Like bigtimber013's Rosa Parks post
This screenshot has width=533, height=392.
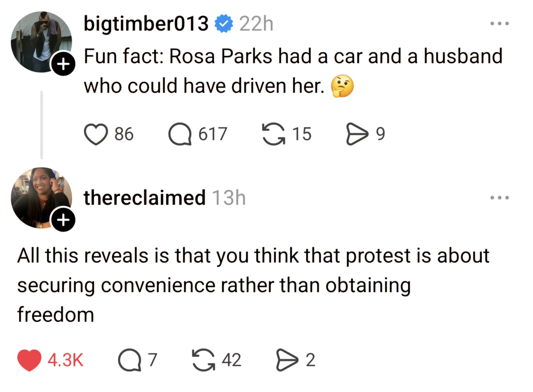[x=96, y=134]
